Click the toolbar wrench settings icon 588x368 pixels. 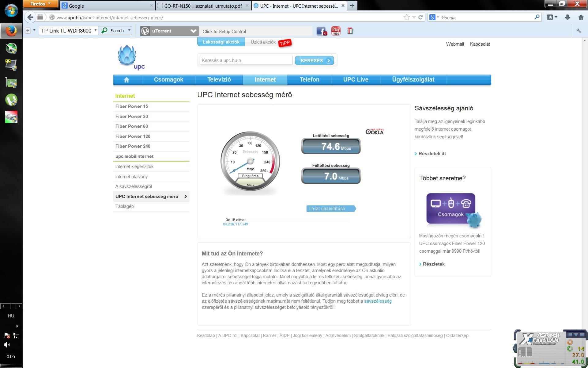579,31
